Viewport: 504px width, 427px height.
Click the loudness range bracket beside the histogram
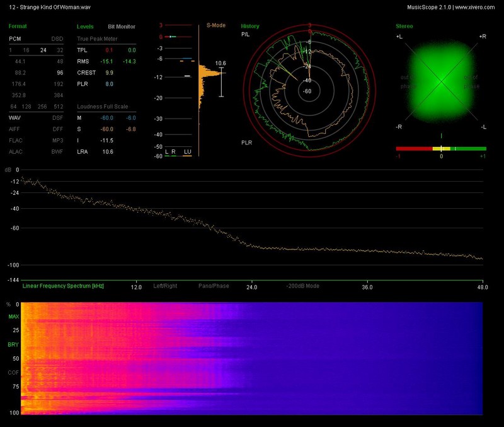[221, 82]
